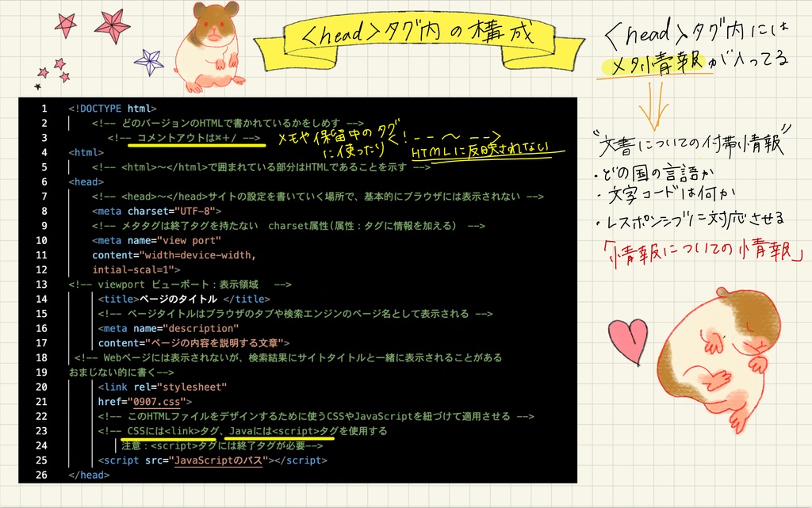Click the bullet 'レスポンシブに対応させる'
This screenshot has width=812, height=508.
[x=691, y=220]
